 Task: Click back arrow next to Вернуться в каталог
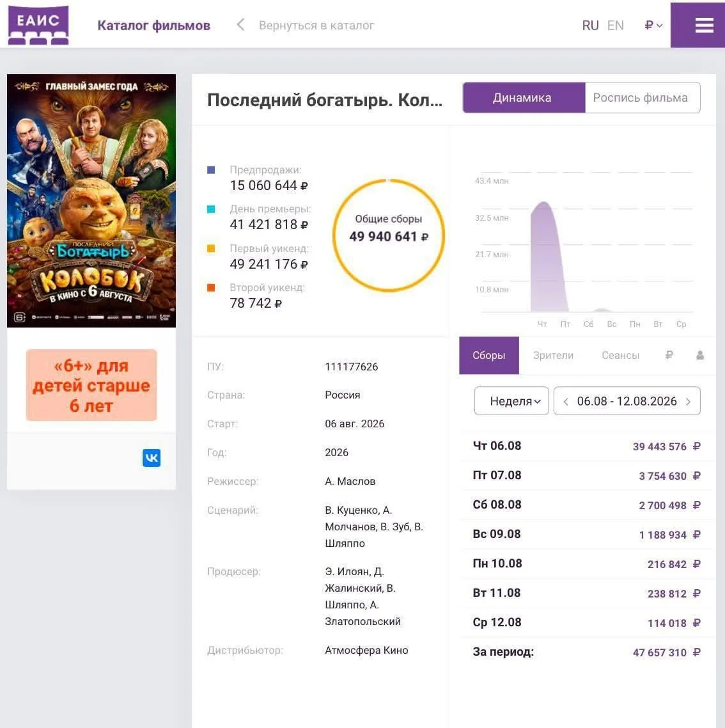tap(240, 25)
